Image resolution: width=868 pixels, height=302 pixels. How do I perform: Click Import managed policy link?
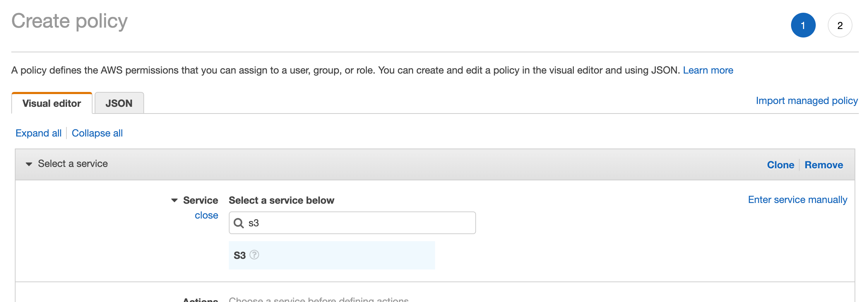point(807,101)
